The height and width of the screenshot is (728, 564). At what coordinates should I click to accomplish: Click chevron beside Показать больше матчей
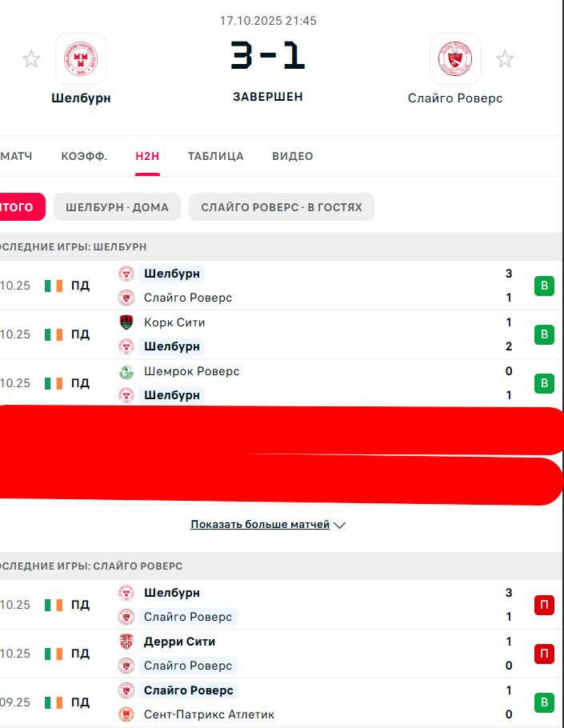point(340,525)
